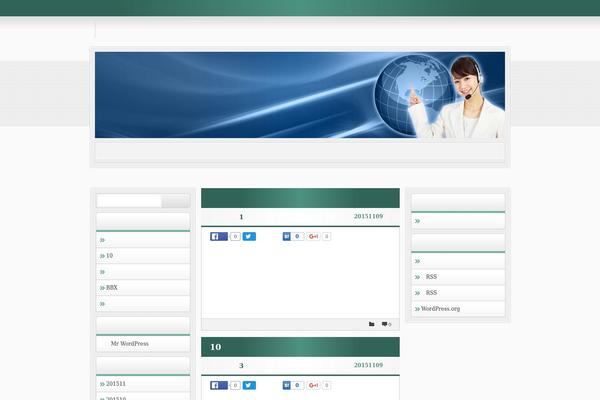Click the Google+1 button in the post titled 10
Viewport: 600px width, 400px height.
(x=313, y=385)
